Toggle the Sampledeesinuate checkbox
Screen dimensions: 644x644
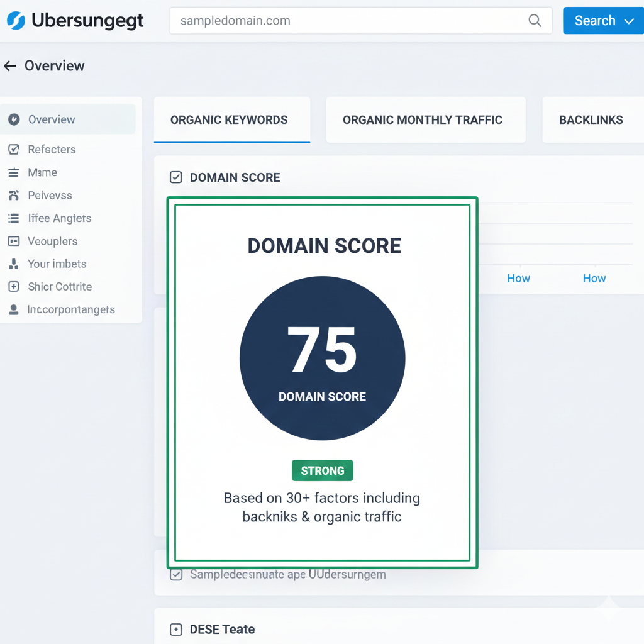[176, 574]
